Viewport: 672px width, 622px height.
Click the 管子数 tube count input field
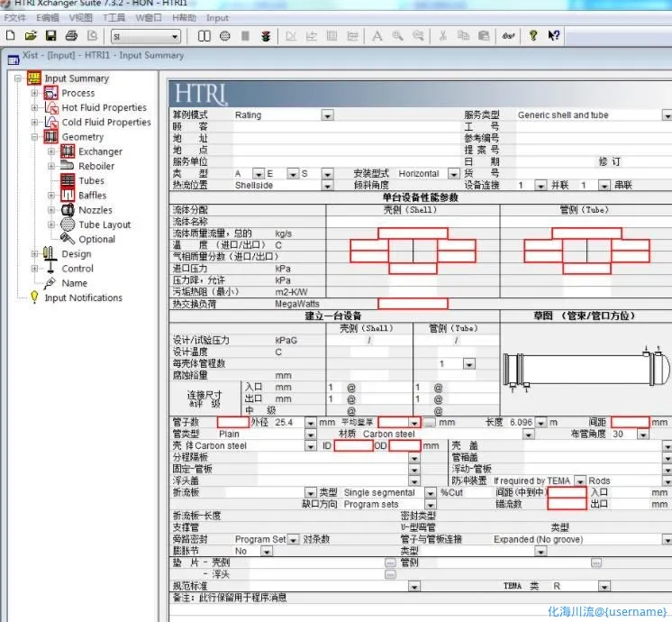coord(232,423)
